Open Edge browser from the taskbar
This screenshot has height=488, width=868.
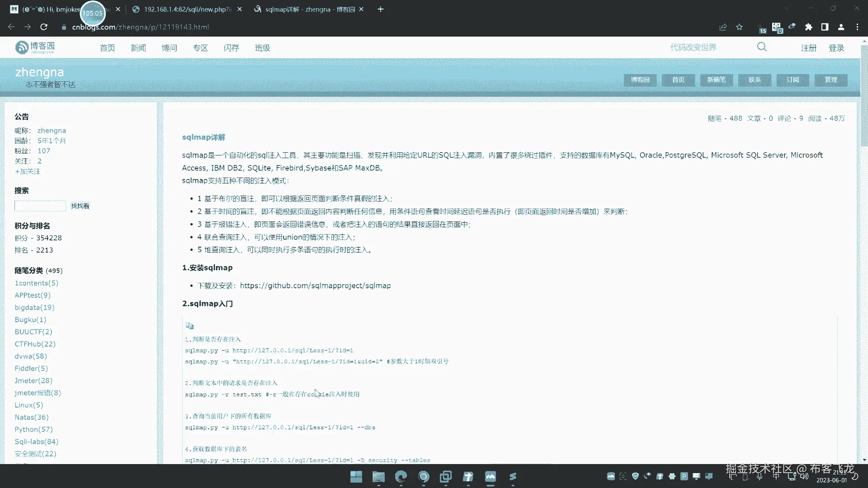coord(401,477)
